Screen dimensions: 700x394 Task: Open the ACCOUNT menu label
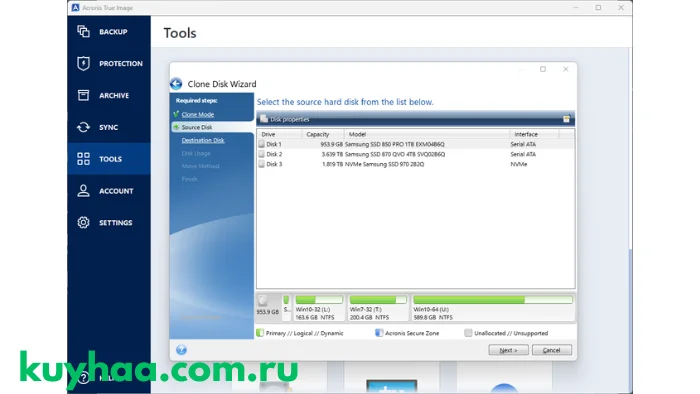pyautogui.click(x=116, y=191)
